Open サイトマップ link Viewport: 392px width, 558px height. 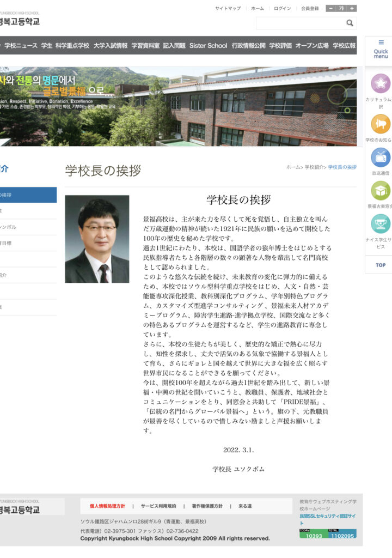click(x=228, y=9)
